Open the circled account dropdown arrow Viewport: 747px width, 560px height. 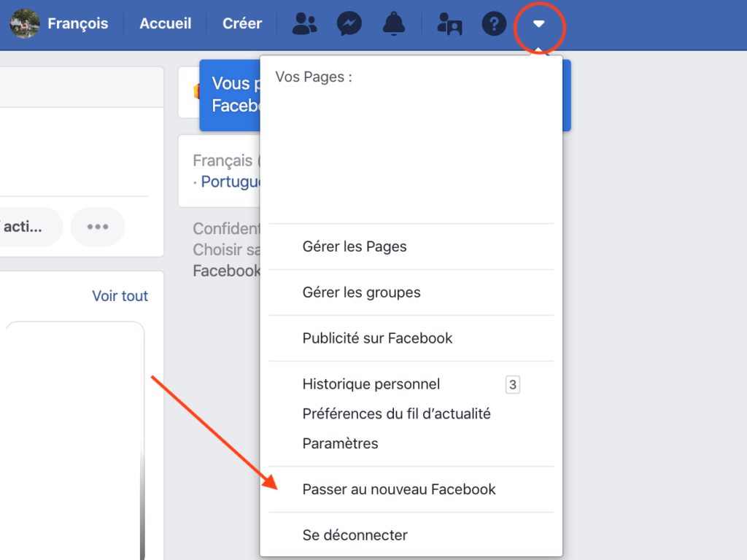tap(539, 24)
